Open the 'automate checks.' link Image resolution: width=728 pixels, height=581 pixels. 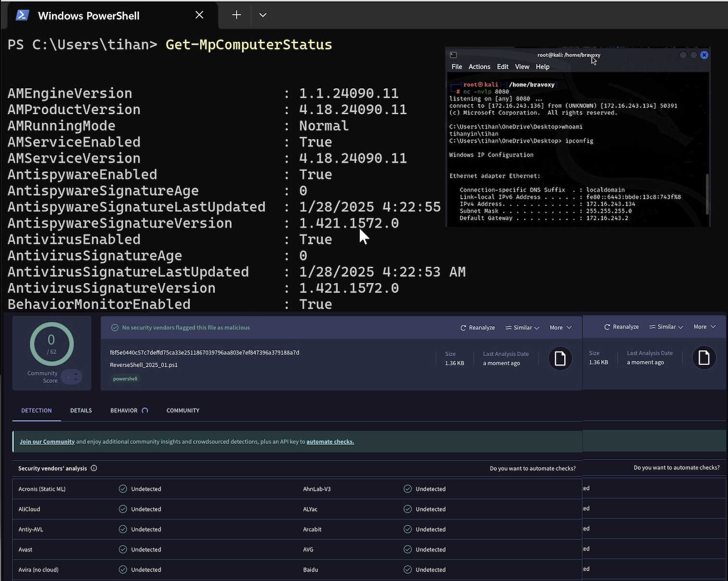[330, 442]
